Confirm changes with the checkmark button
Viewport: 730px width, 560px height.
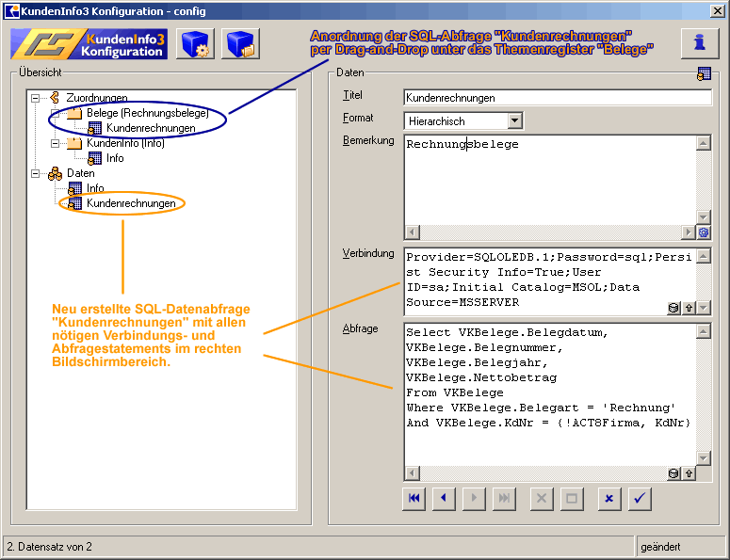(640, 499)
